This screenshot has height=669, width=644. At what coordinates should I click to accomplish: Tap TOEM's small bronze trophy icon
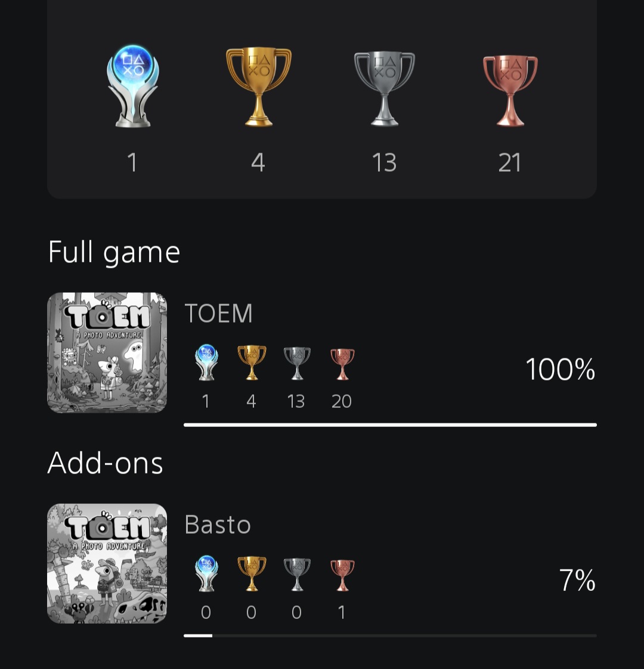[x=342, y=363]
